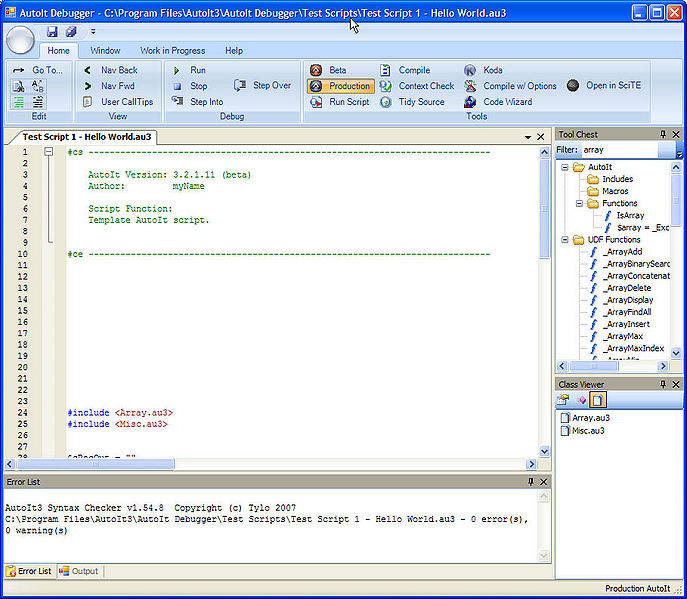Open User CallTips
Image resolution: width=687 pixels, height=599 pixels.
[118, 102]
